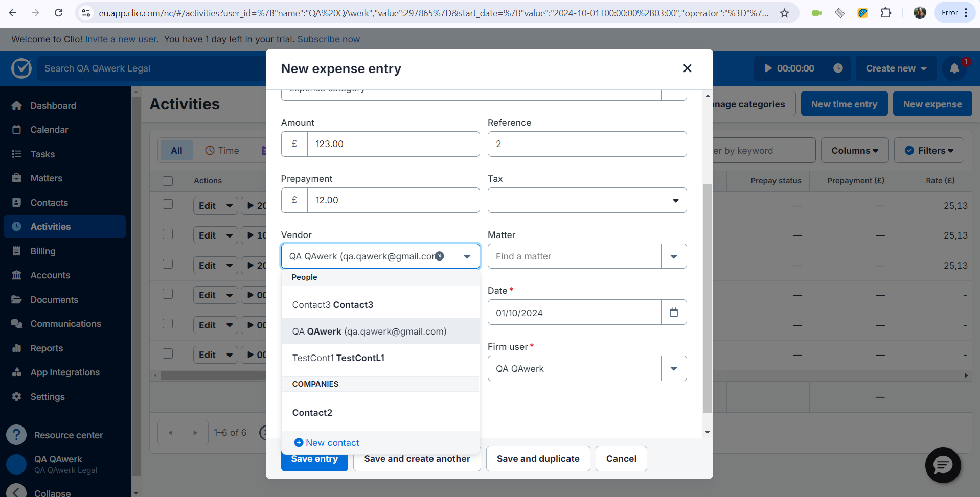980x497 pixels.
Task: Expand the Tax dropdown
Action: click(587, 200)
